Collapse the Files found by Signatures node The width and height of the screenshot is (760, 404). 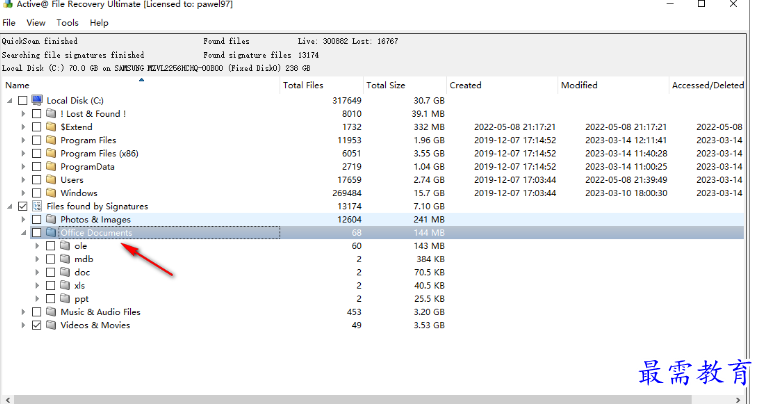click(10, 206)
